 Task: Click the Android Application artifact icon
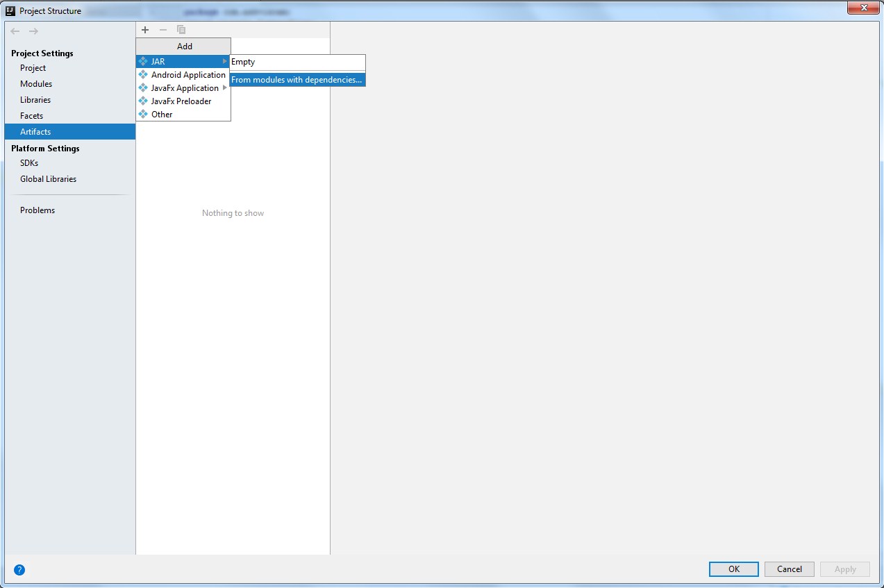(x=143, y=75)
